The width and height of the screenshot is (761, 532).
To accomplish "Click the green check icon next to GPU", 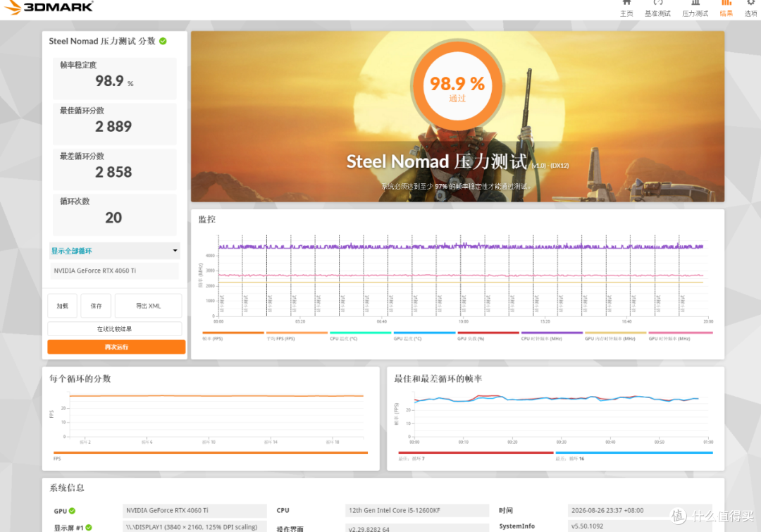I will click(73, 511).
